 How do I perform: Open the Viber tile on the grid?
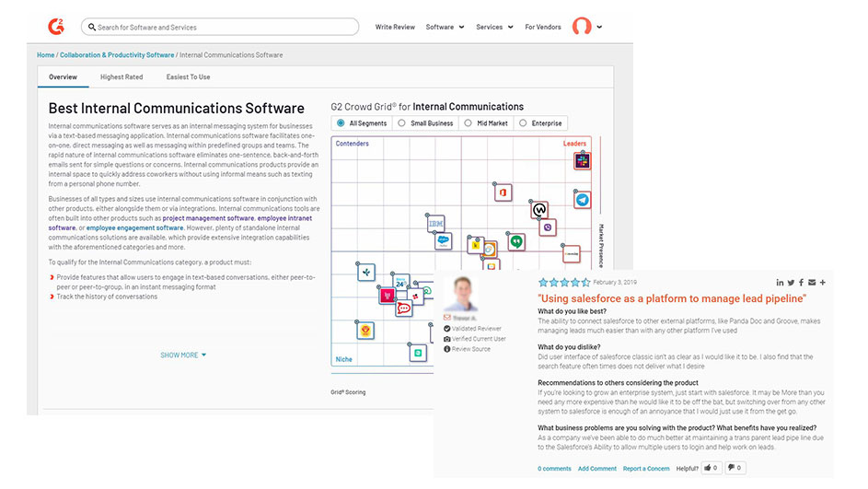548,227
